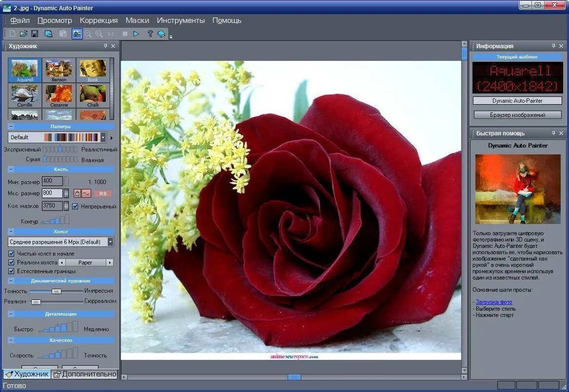Click the red RS reset button
Screen dimensions: 569x392
(103, 193)
